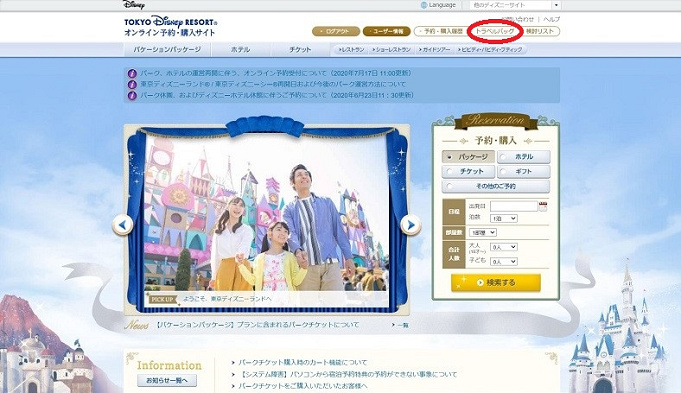Open the 大人 adults count dropdown

504,247
